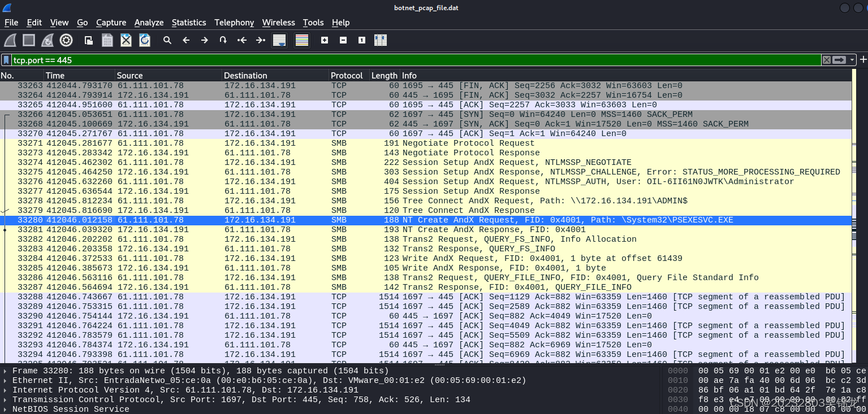Select packet 33271 Negotiate Protocol Request
The image size is (868, 414).
pos(426,143)
